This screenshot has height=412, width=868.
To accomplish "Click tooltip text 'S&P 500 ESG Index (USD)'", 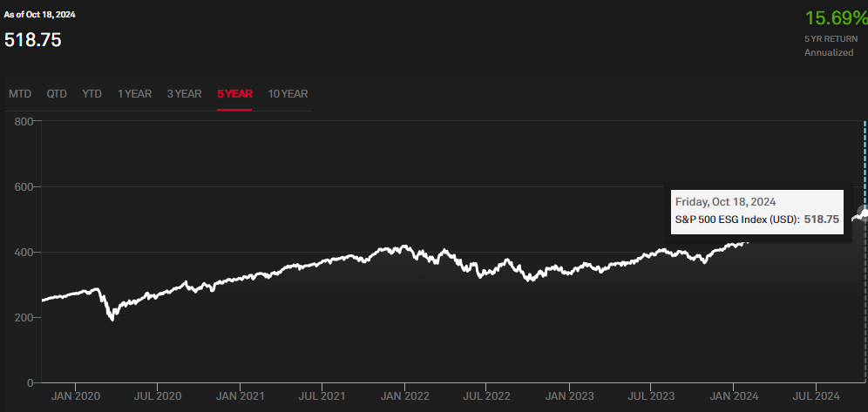I will (x=737, y=219).
